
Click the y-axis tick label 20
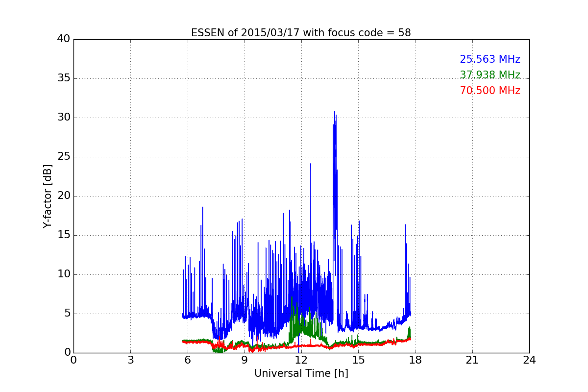coord(64,196)
